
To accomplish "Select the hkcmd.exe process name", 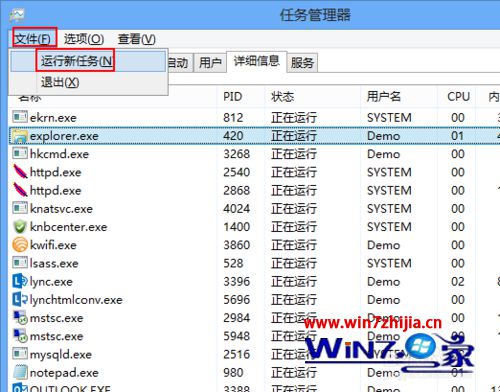I will (59, 154).
